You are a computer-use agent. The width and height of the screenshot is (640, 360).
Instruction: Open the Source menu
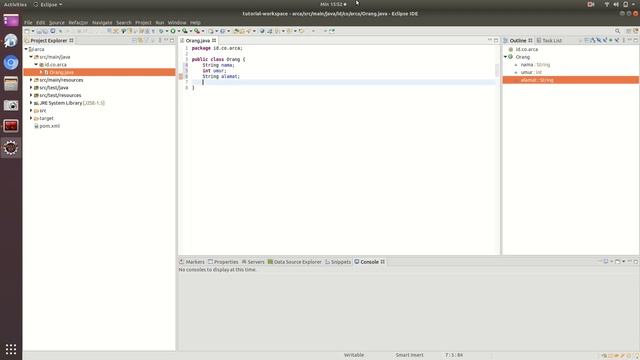click(57, 22)
